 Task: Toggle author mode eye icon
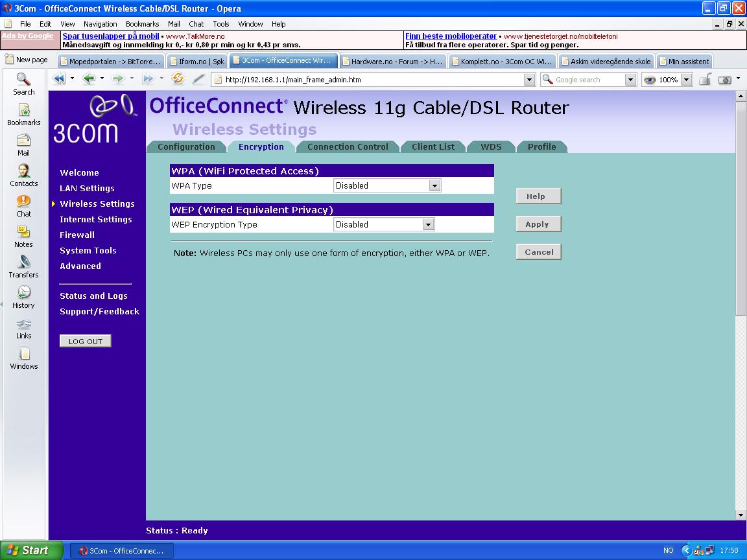650,80
